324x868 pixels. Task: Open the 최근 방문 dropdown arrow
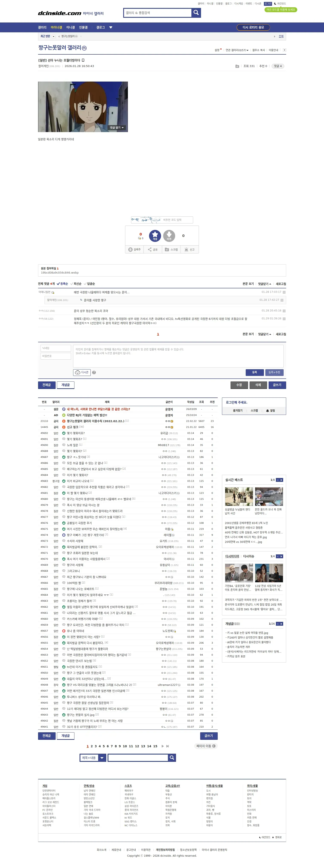coord(54,36)
